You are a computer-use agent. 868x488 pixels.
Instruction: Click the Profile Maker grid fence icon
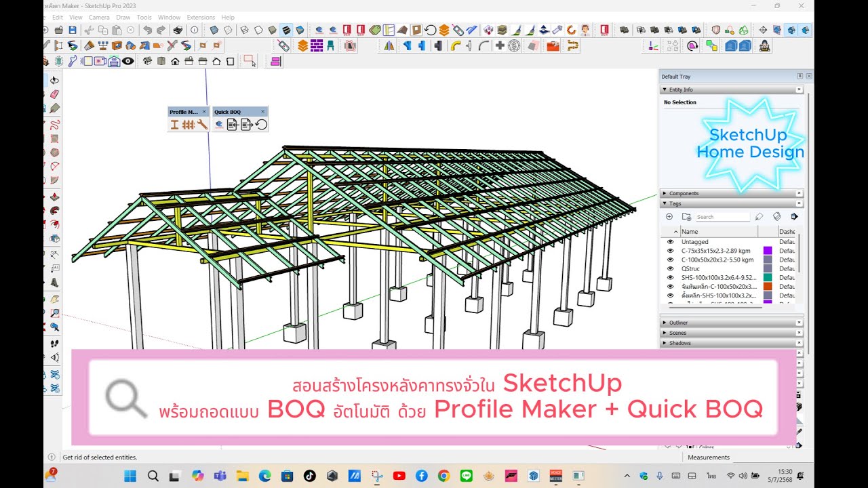(189, 125)
